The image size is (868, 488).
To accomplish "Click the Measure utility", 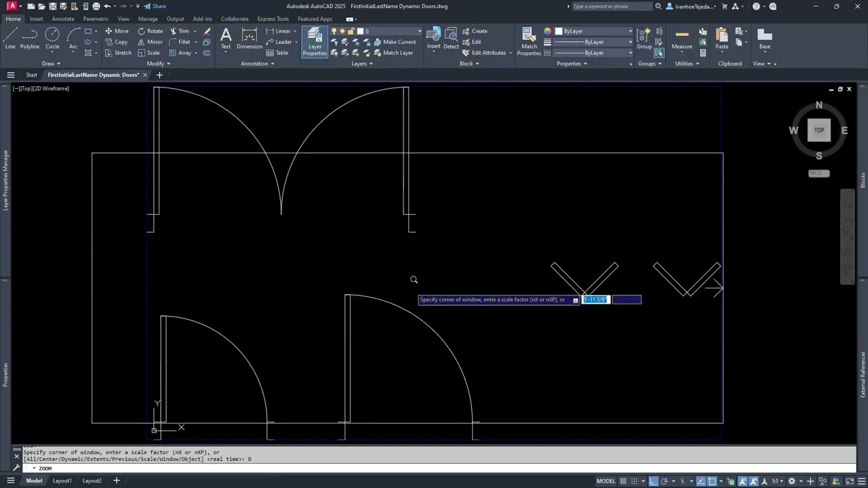I will (682, 38).
